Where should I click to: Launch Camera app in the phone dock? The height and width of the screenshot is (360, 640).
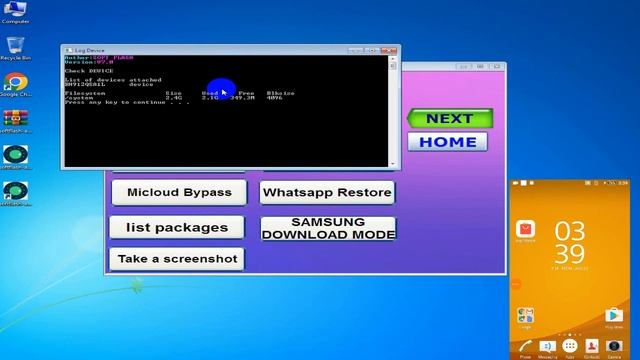click(x=614, y=347)
